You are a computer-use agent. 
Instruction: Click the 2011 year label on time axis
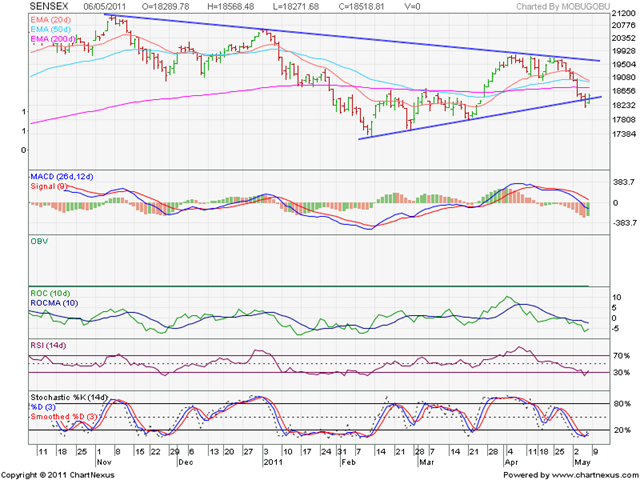[273, 462]
